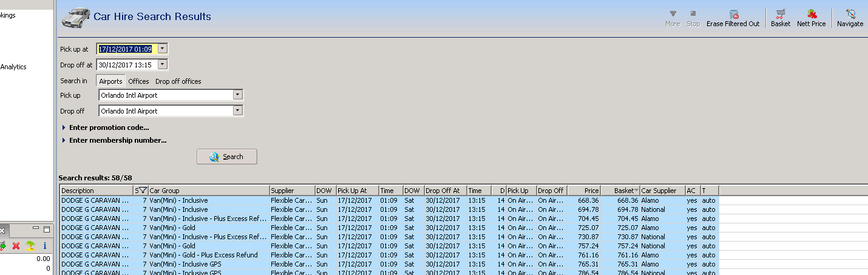Click price cell 730.87
This screenshot has width=868, height=275.
point(584,237)
